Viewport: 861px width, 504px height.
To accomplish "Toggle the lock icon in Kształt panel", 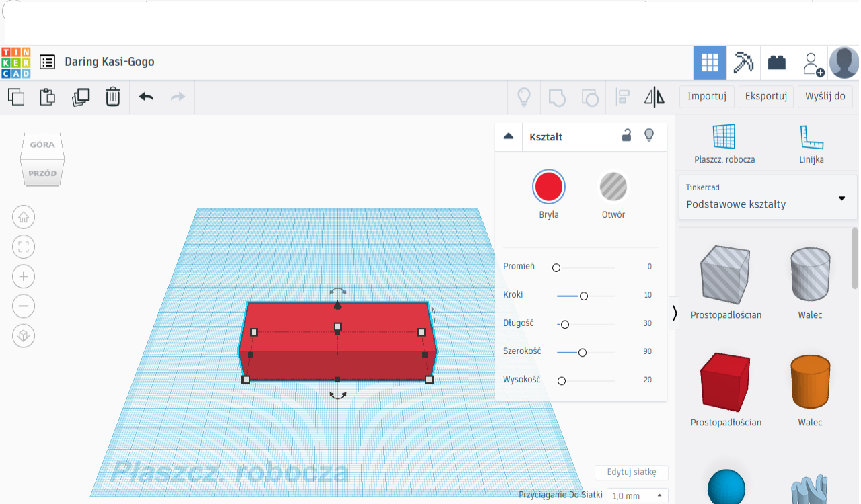I will pos(626,136).
